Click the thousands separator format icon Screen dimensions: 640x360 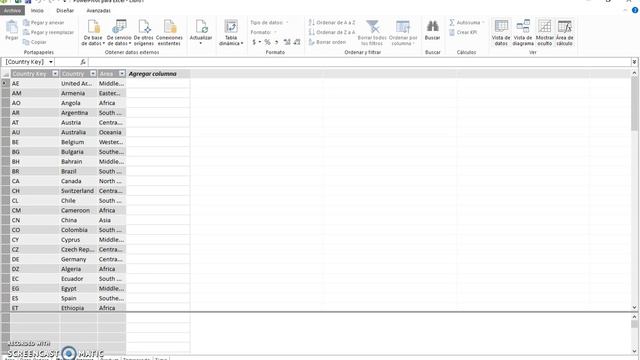coord(277,42)
